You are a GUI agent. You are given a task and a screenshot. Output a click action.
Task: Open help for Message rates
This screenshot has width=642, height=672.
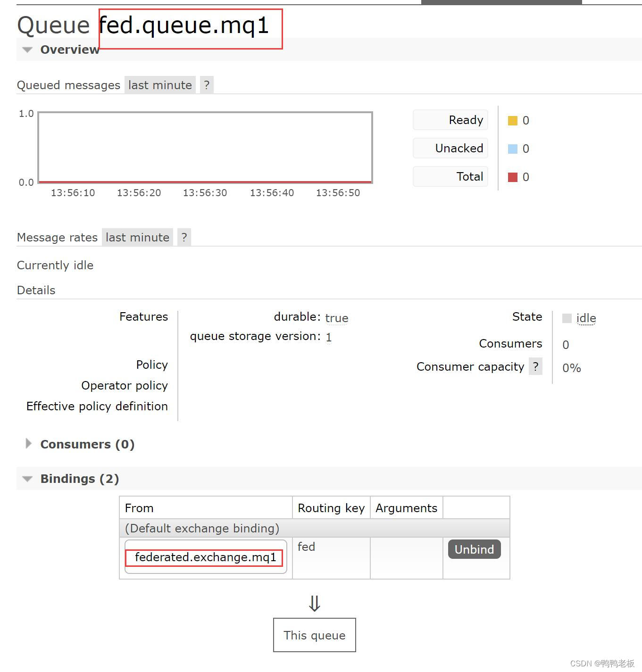pyautogui.click(x=184, y=237)
